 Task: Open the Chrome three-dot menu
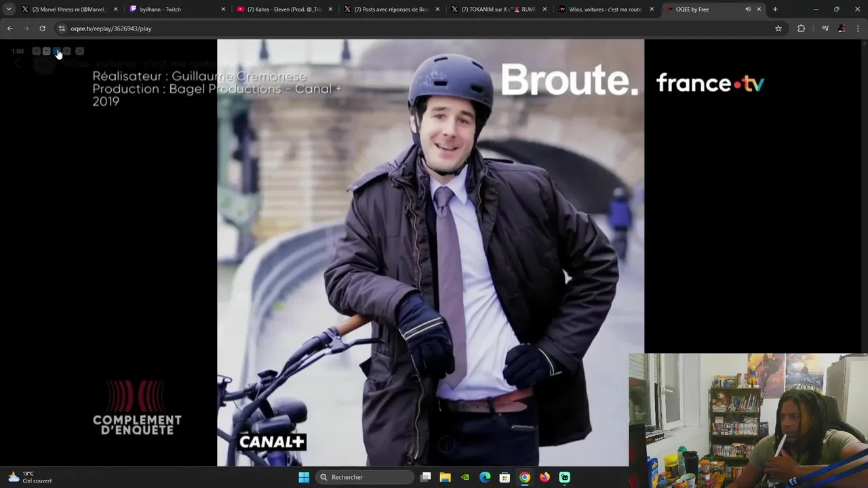tap(859, 28)
